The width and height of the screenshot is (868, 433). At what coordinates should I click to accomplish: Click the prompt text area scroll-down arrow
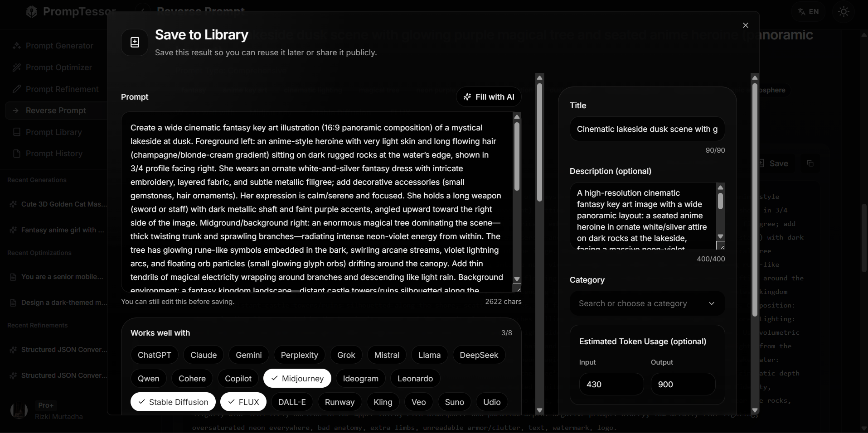coord(517,279)
